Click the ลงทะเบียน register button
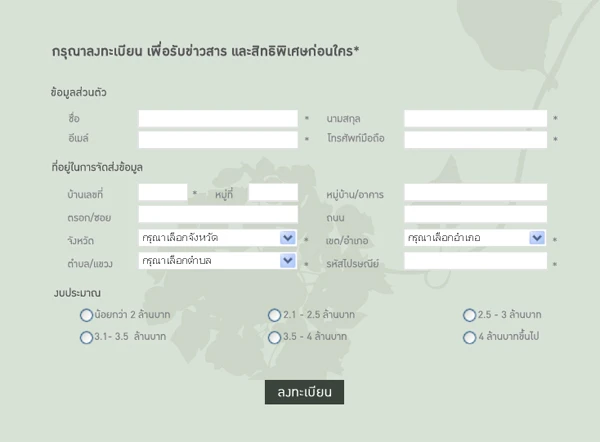 (x=304, y=392)
